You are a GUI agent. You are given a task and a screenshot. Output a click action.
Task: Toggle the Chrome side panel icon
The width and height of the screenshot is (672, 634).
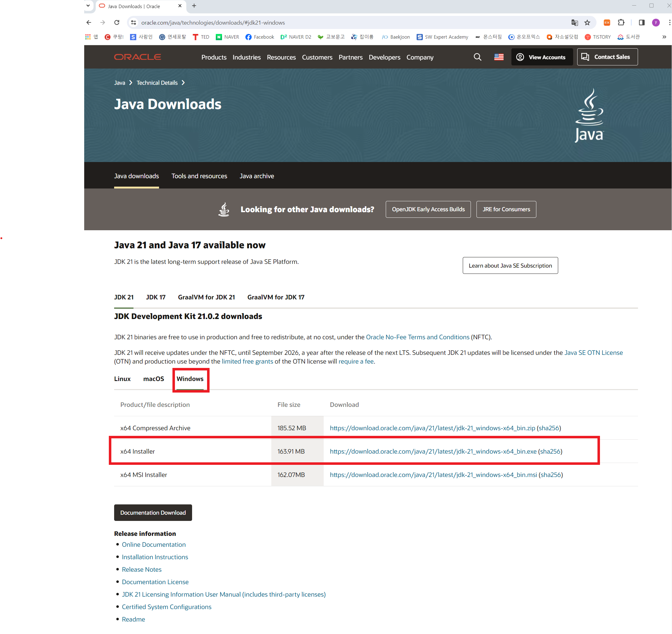[641, 23]
